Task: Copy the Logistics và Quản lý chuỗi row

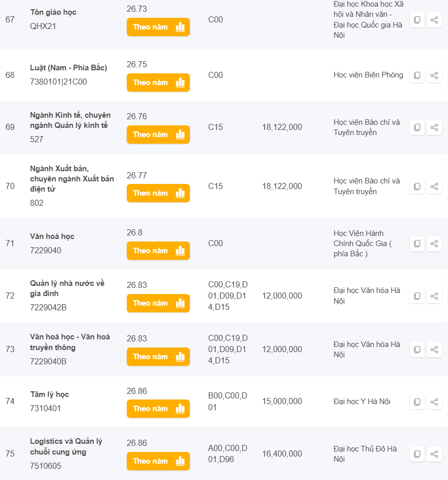Action: click(417, 454)
